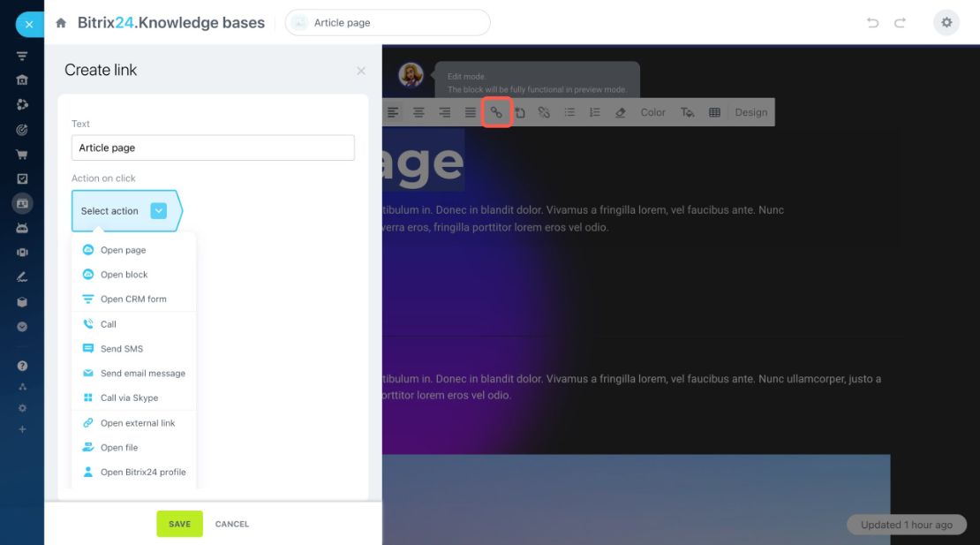This screenshot has height=545, width=980.
Task: Click the plus icon in left sidebar
Action: coord(22,429)
